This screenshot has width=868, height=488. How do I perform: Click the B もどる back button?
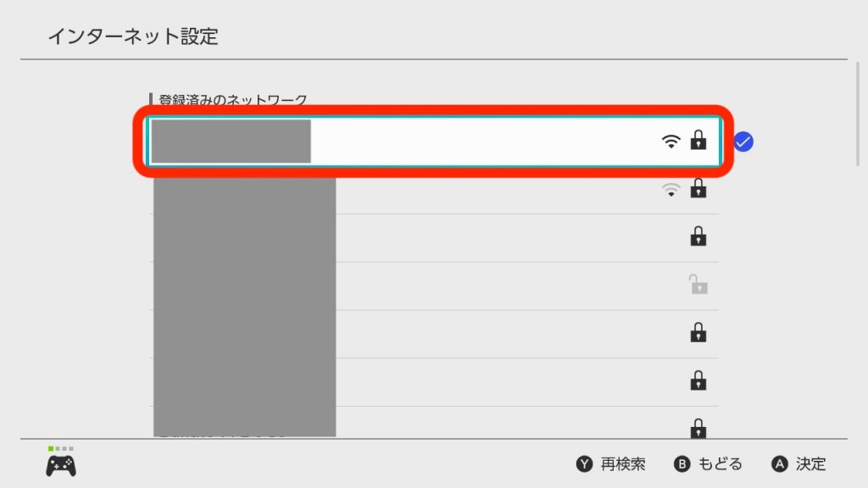pyautogui.click(x=708, y=463)
